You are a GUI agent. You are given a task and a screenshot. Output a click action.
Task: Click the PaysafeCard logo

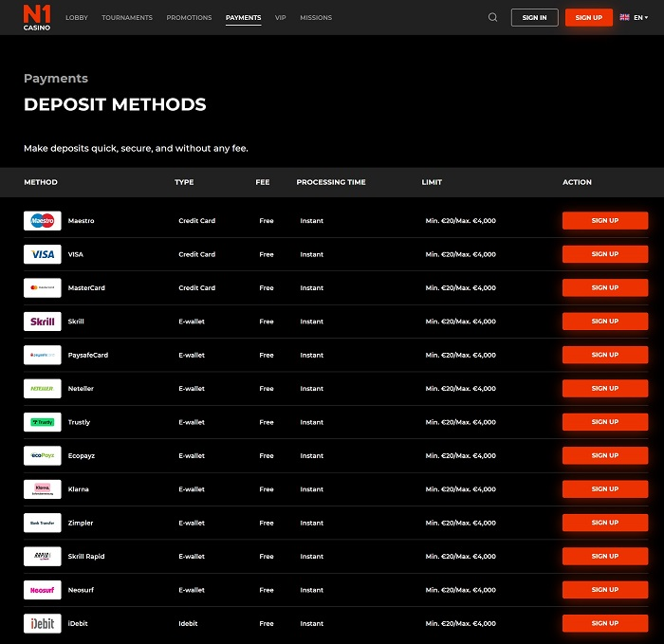pos(43,355)
